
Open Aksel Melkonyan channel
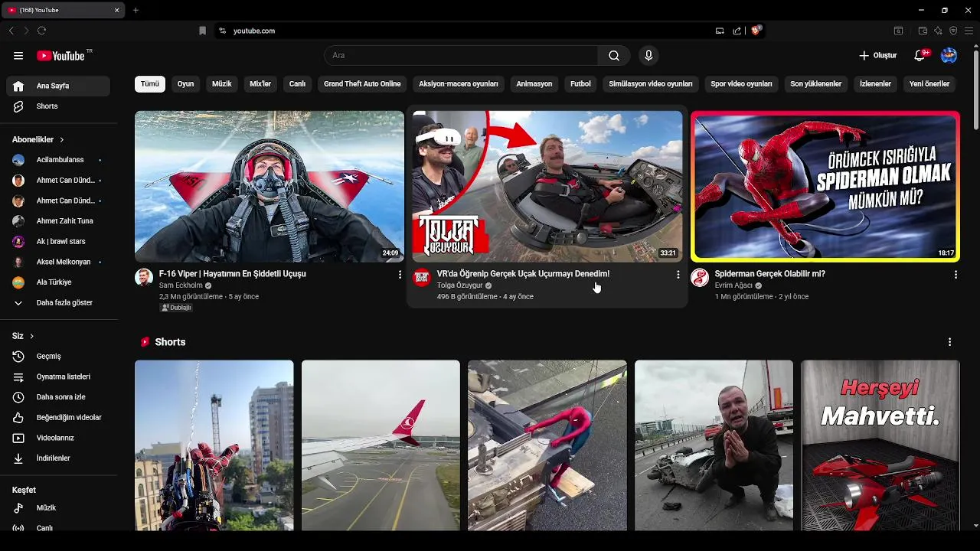point(58,262)
